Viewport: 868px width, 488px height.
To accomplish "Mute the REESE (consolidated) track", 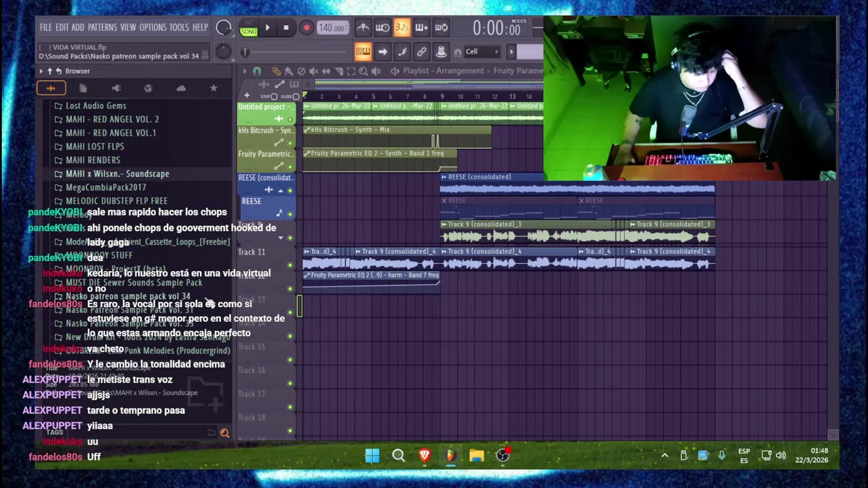I will [290, 190].
